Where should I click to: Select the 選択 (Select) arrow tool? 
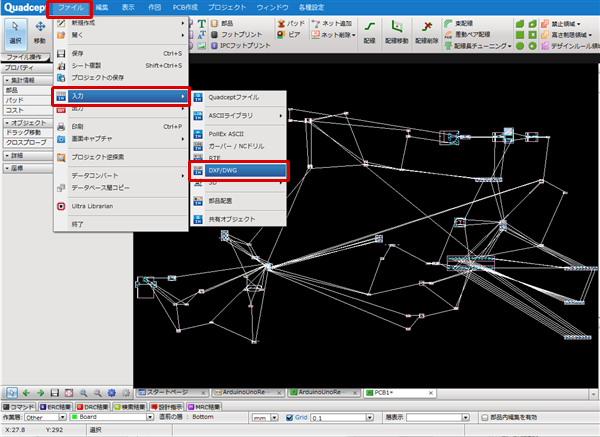pos(15,33)
